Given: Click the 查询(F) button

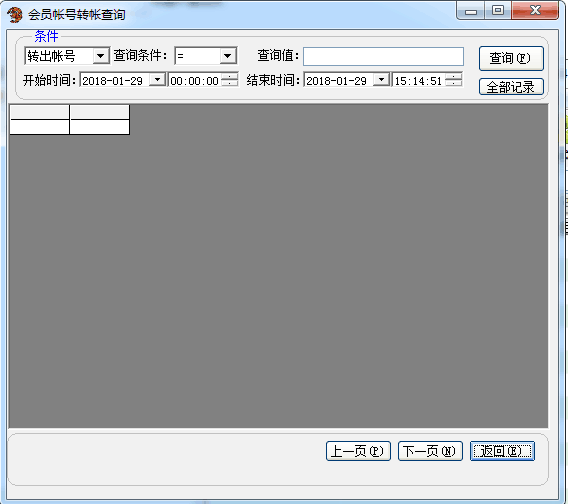Looking at the screenshot, I should click(511, 58).
